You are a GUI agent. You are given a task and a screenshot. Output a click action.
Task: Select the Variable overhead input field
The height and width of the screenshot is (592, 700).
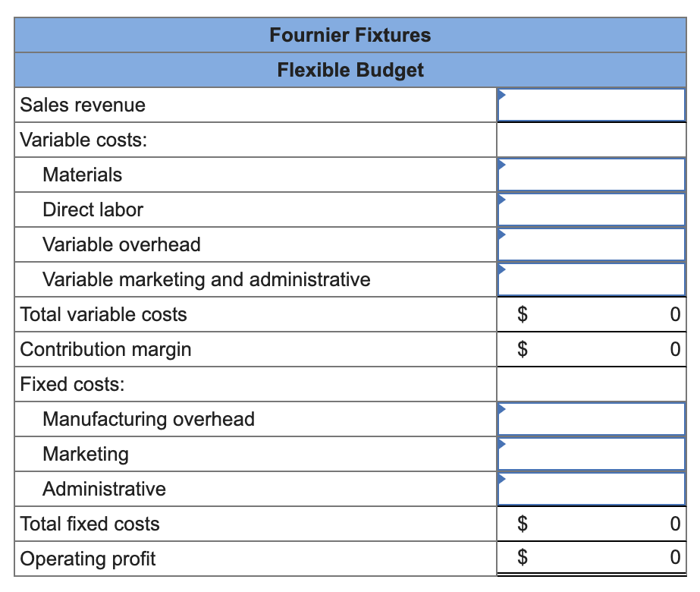tap(592, 244)
